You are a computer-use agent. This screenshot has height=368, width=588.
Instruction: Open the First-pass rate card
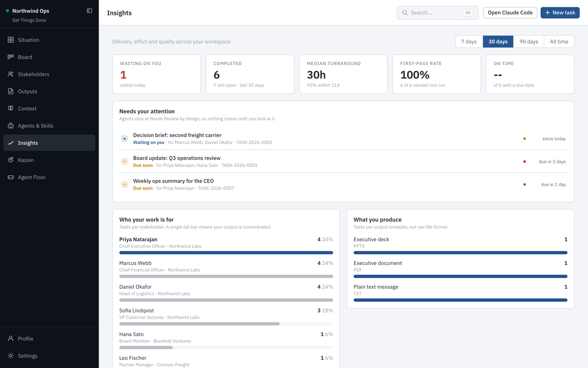[437, 74]
